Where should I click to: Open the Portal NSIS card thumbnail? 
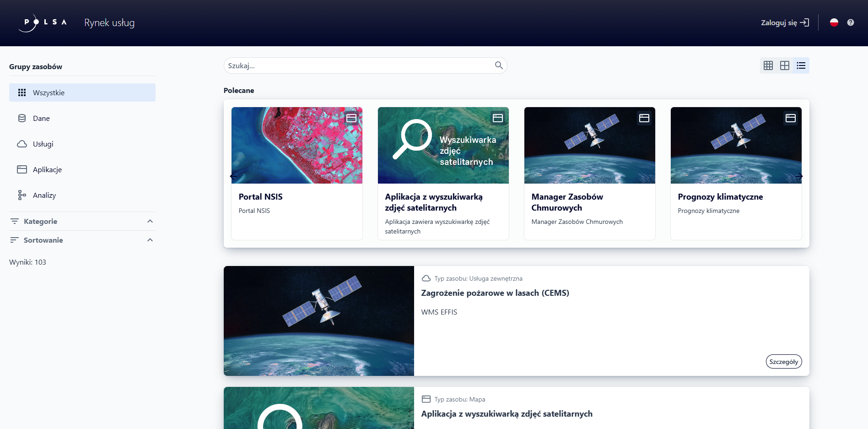(x=297, y=145)
